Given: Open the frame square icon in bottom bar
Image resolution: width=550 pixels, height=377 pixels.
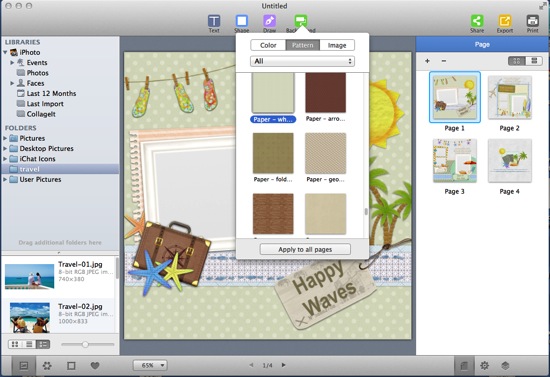Looking at the screenshot, I should pos(71,366).
